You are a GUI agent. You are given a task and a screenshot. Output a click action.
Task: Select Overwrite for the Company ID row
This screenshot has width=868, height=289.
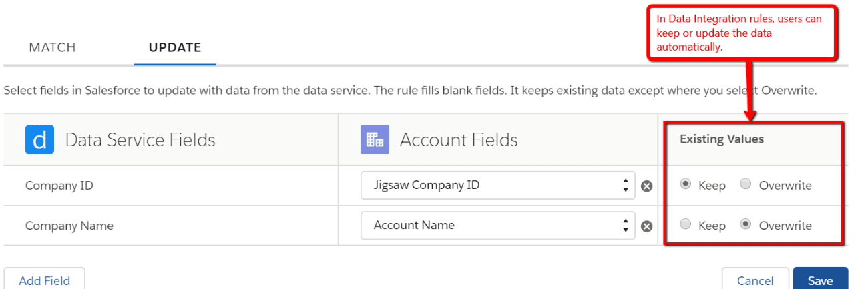[x=746, y=185]
